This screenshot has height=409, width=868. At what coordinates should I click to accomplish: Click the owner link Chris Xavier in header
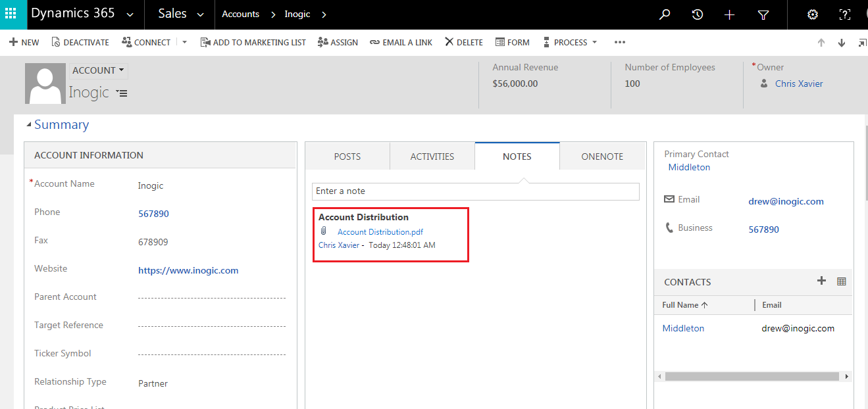tap(799, 84)
